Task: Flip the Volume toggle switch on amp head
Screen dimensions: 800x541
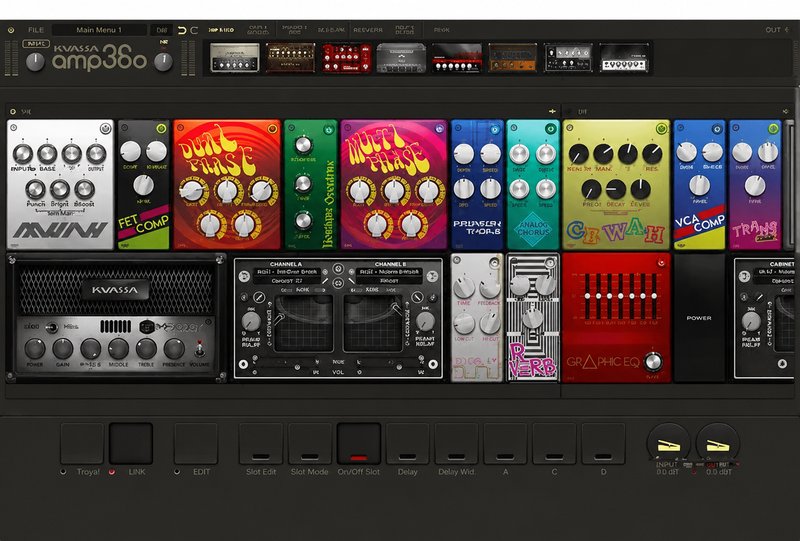Action: 199,349
